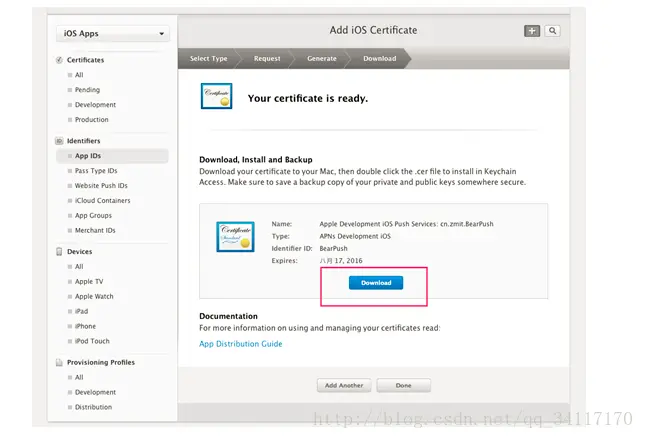Open Development under Certificates

point(95,105)
